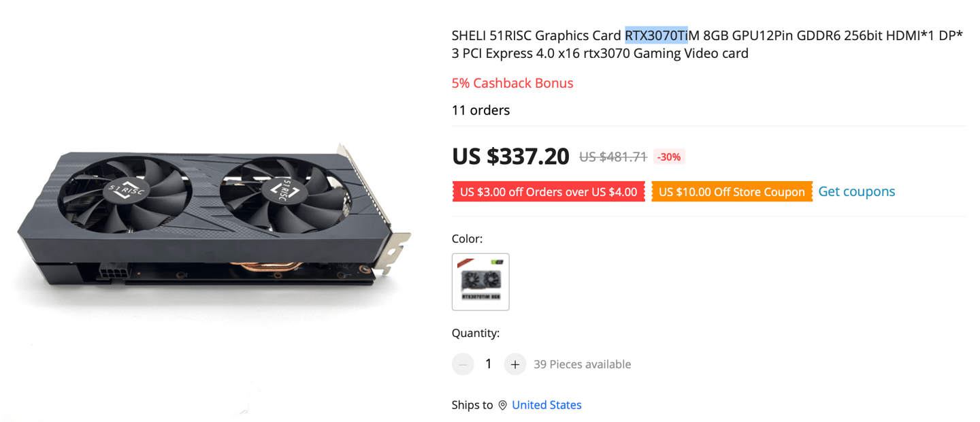The height and width of the screenshot is (422, 980).
Task: Claim the US $10.00 Off Store Coupon
Action: click(732, 191)
